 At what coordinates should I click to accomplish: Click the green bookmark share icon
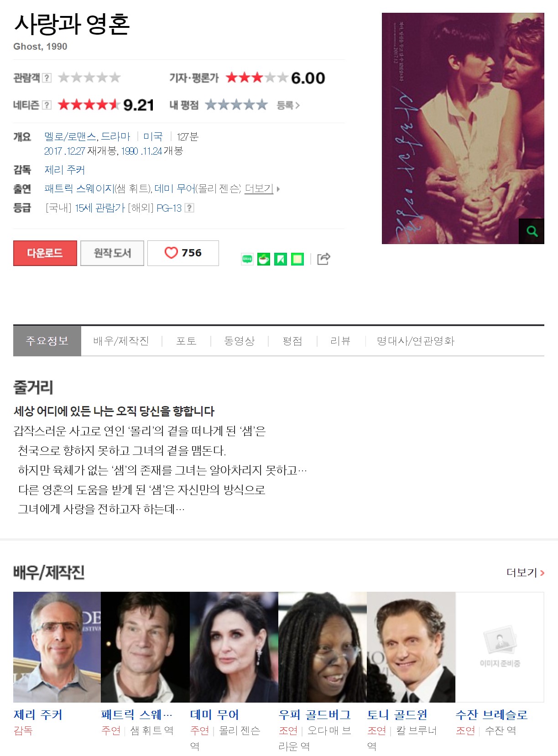pos(281,259)
